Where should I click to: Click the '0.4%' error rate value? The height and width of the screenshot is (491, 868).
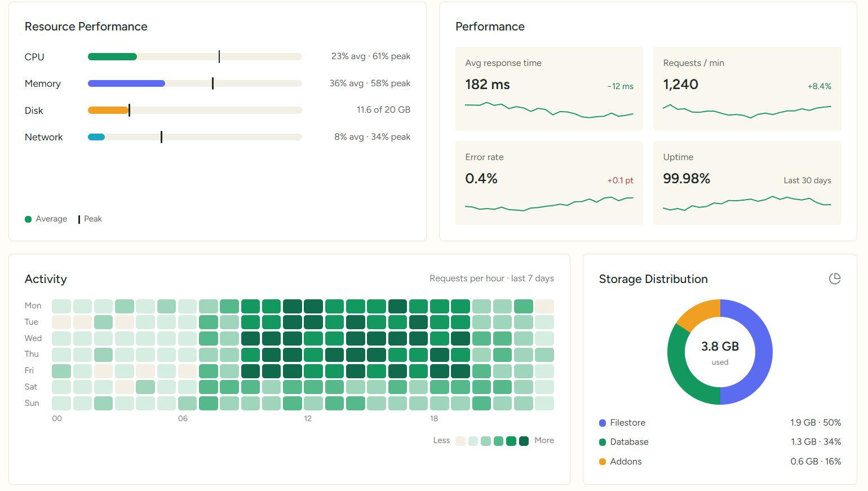pos(481,179)
